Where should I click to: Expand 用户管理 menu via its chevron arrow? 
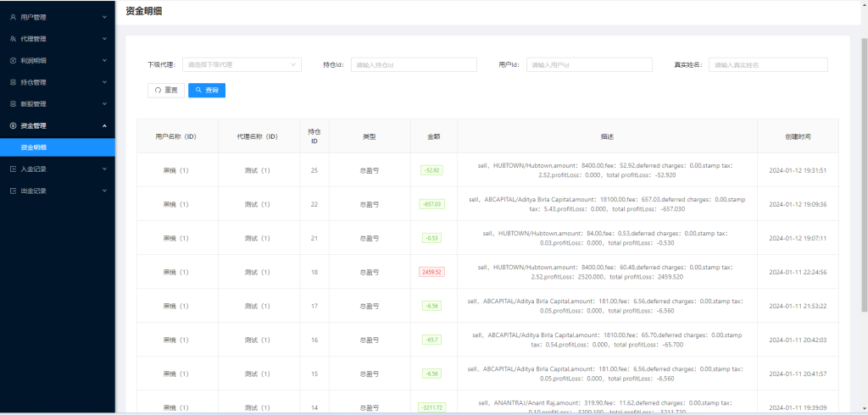pos(104,17)
